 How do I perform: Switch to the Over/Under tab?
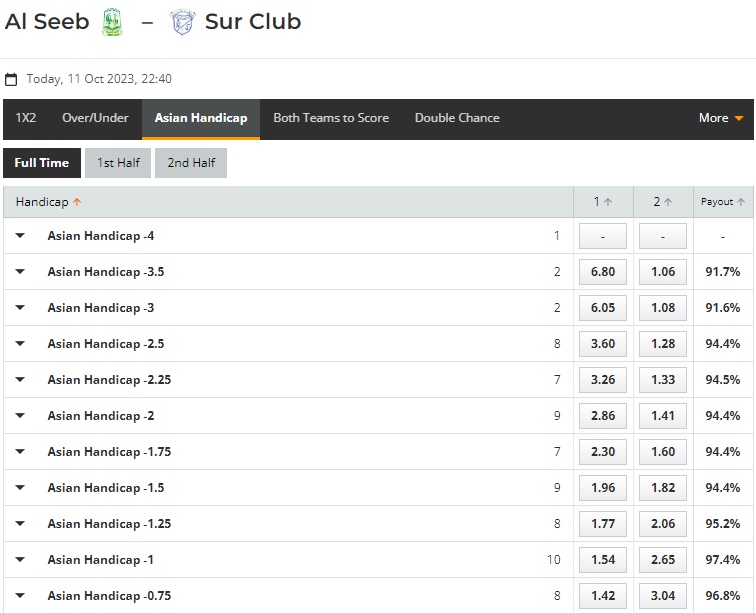[x=95, y=118]
